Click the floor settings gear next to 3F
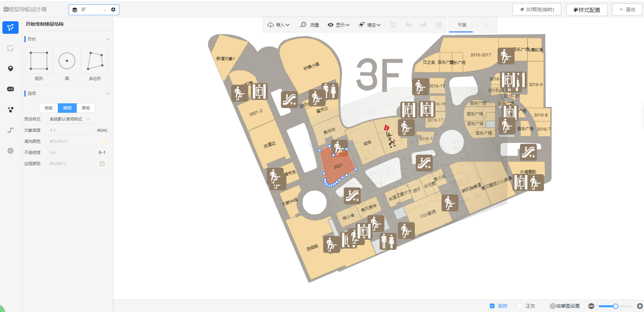This screenshot has width=644, height=312. (113, 9)
